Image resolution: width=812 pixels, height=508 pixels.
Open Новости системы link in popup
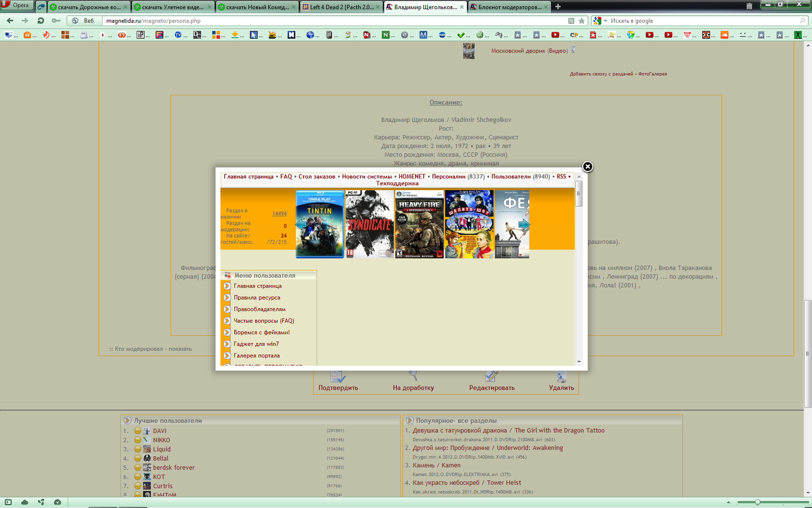(367, 176)
